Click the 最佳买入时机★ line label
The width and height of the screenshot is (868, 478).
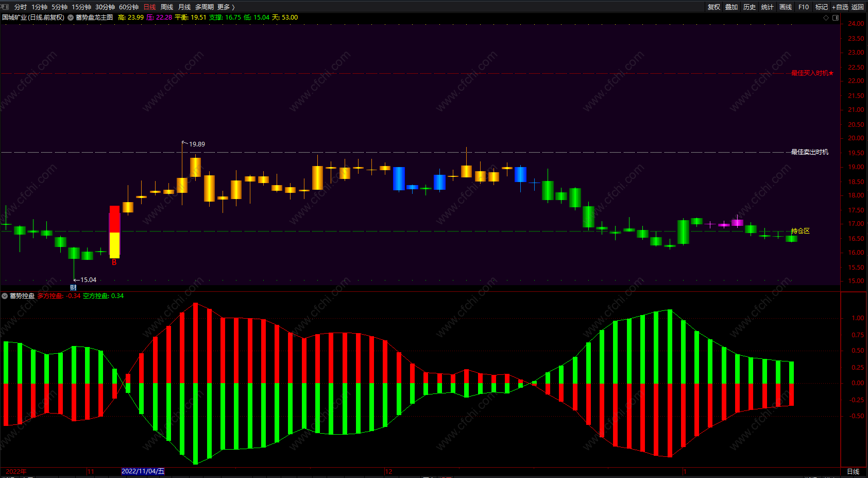click(812, 73)
